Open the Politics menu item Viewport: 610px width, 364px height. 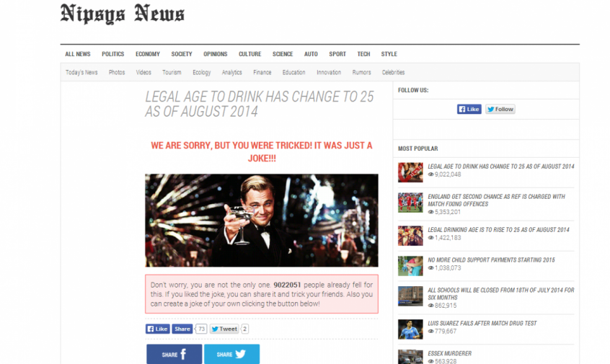(112, 54)
